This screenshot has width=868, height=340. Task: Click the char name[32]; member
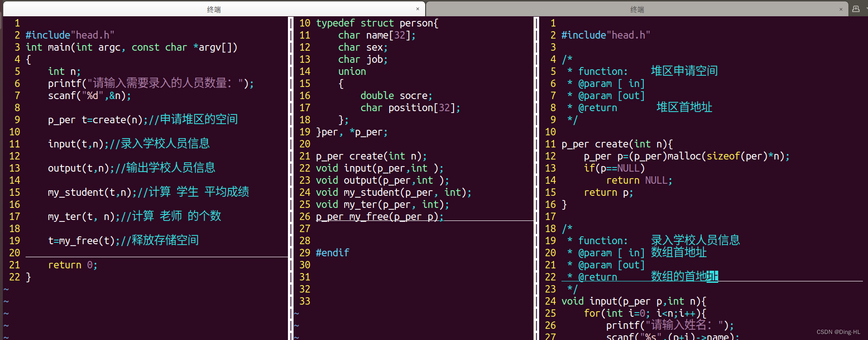coord(377,35)
